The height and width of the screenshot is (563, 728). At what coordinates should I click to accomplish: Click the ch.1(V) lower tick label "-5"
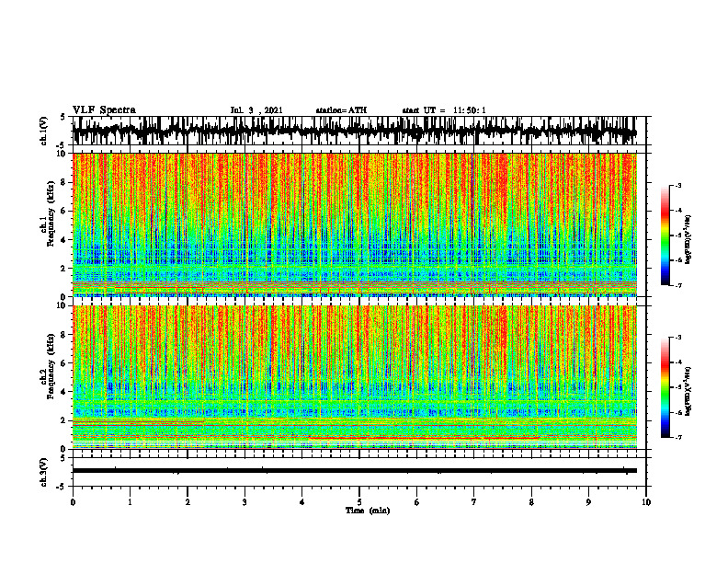click(63, 145)
